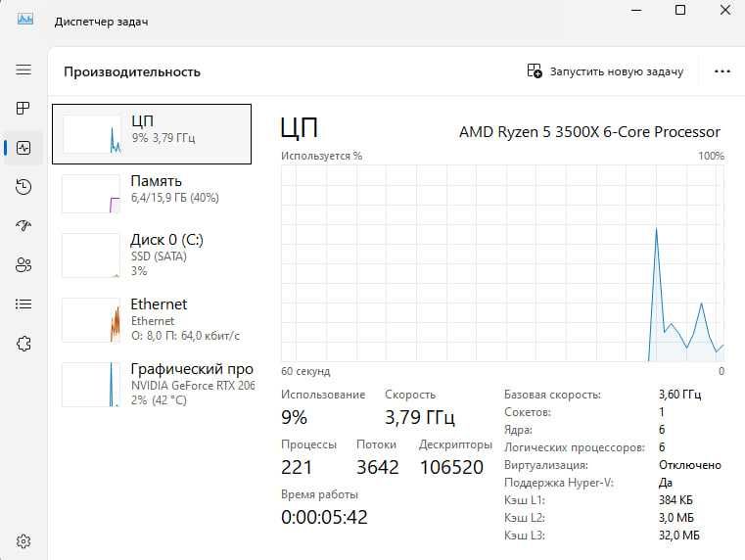Click the processes count 221
This screenshot has width=745, height=560.
[297, 467]
